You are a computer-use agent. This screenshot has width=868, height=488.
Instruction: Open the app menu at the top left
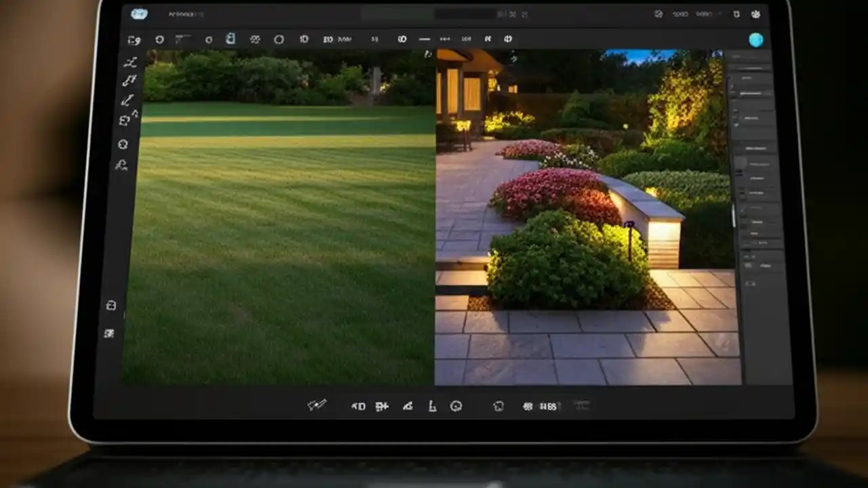(x=139, y=14)
